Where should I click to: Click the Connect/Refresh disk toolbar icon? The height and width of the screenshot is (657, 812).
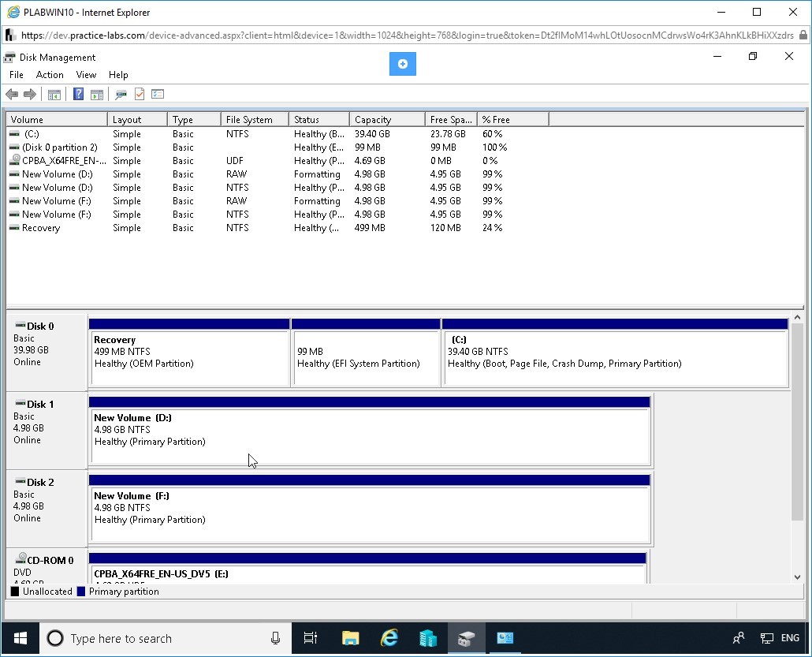point(121,95)
